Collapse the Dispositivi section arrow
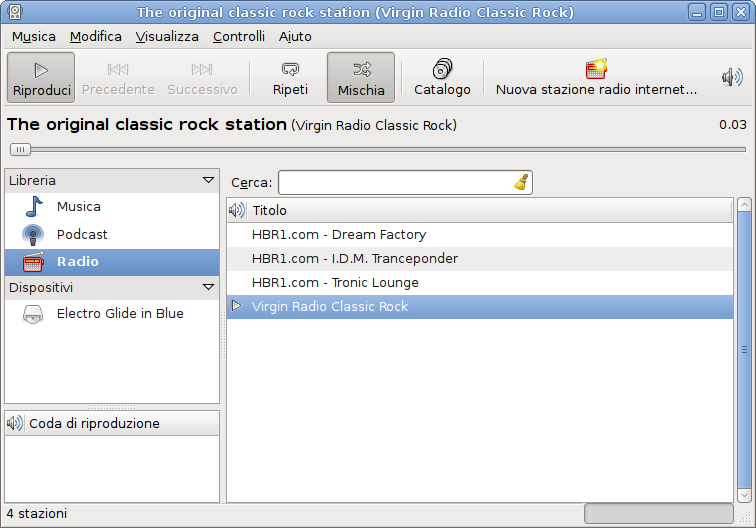 point(208,288)
